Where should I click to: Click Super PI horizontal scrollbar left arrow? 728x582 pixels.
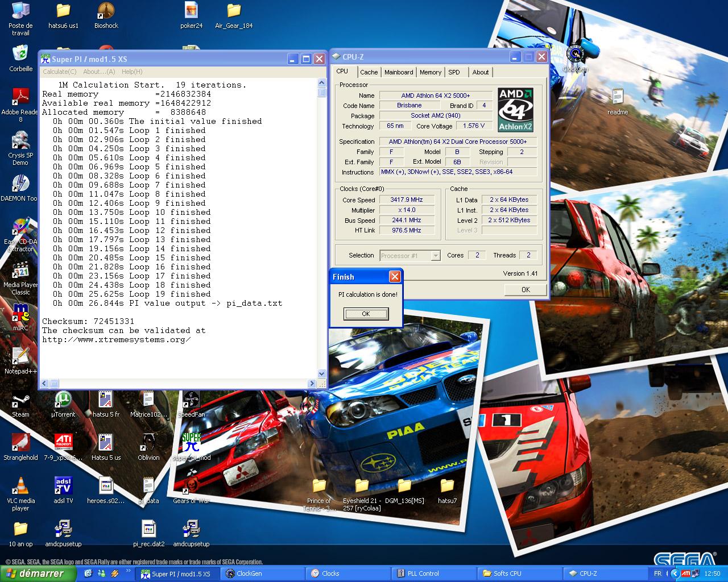(x=44, y=384)
